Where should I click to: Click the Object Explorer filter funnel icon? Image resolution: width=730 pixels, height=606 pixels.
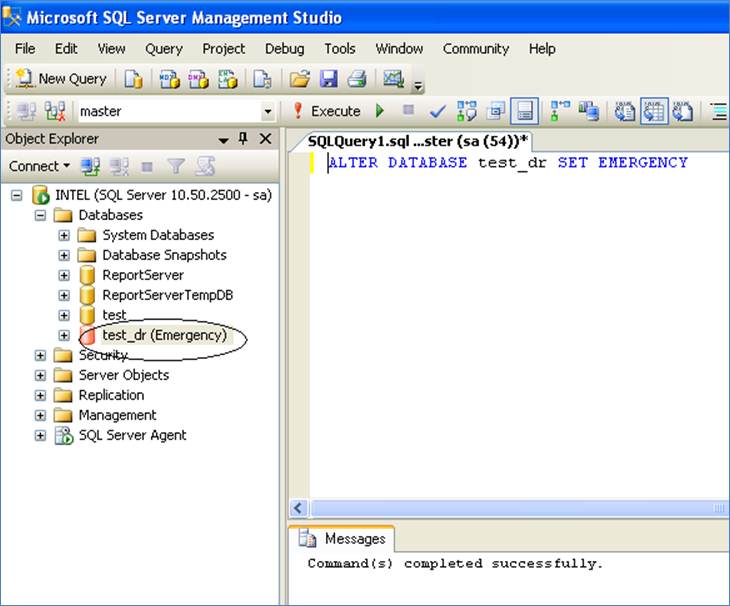pyautogui.click(x=176, y=166)
